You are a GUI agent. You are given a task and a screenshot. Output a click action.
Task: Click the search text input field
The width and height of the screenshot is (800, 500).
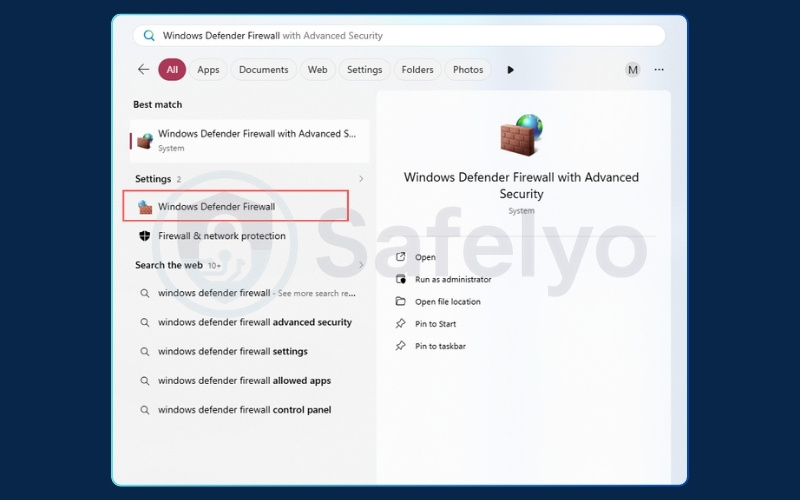399,36
